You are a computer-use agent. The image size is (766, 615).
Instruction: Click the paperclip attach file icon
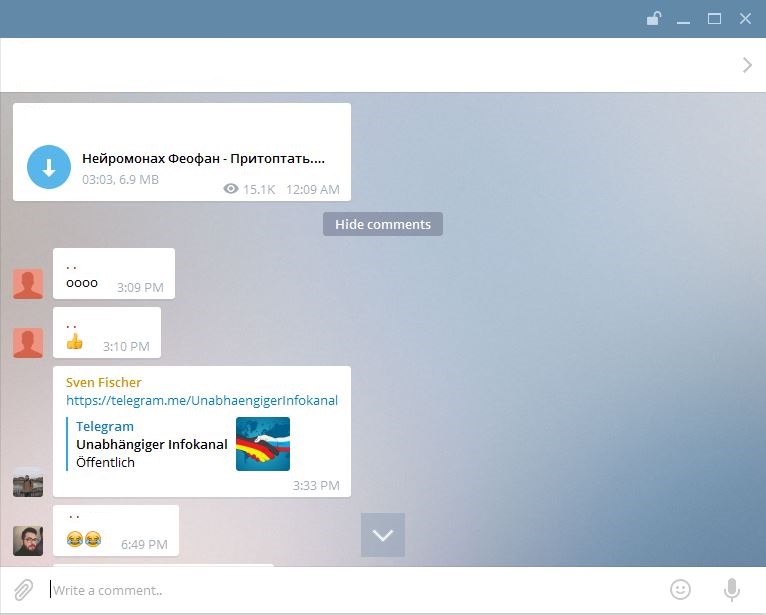tap(23, 590)
